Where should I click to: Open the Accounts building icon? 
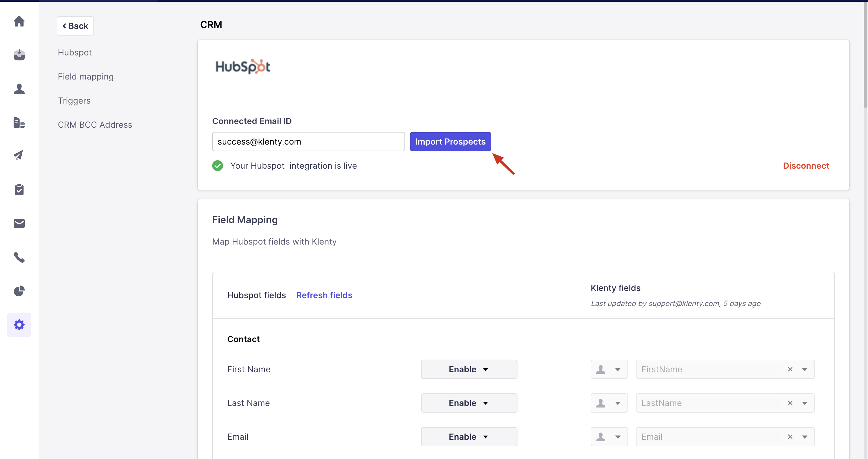coord(19,122)
